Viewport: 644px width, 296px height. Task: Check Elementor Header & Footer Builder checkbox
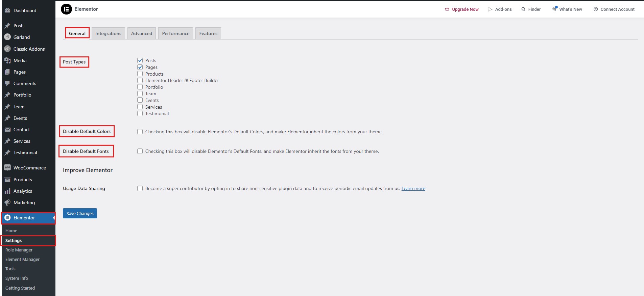[x=140, y=80]
